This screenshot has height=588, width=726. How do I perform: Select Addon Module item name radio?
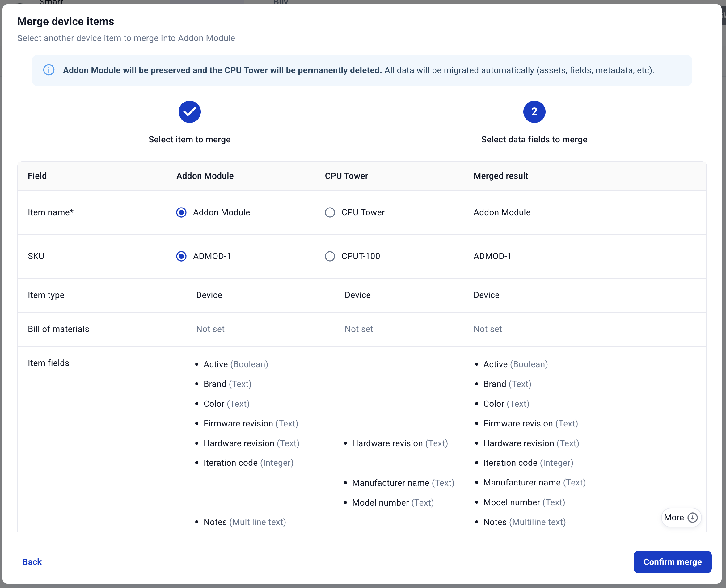(181, 212)
